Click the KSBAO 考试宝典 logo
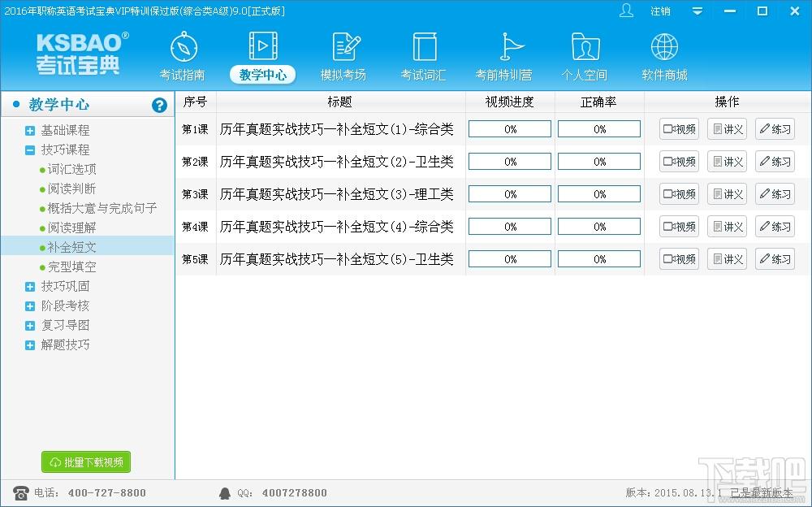Viewport: 812px width, 507px height. [82, 54]
